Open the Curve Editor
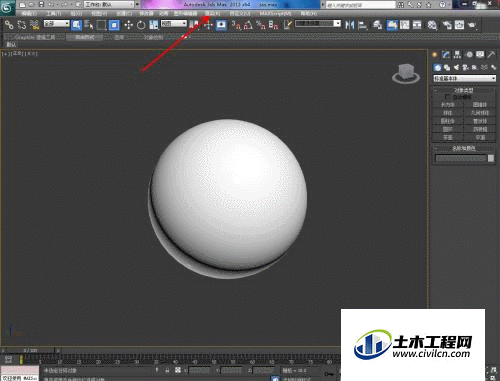 point(405,25)
